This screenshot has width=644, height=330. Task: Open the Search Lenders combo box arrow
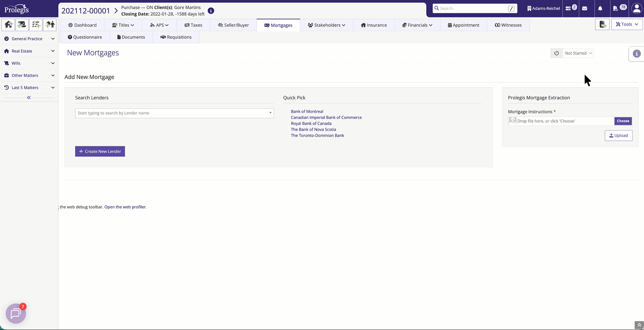[x=270, y=113]
